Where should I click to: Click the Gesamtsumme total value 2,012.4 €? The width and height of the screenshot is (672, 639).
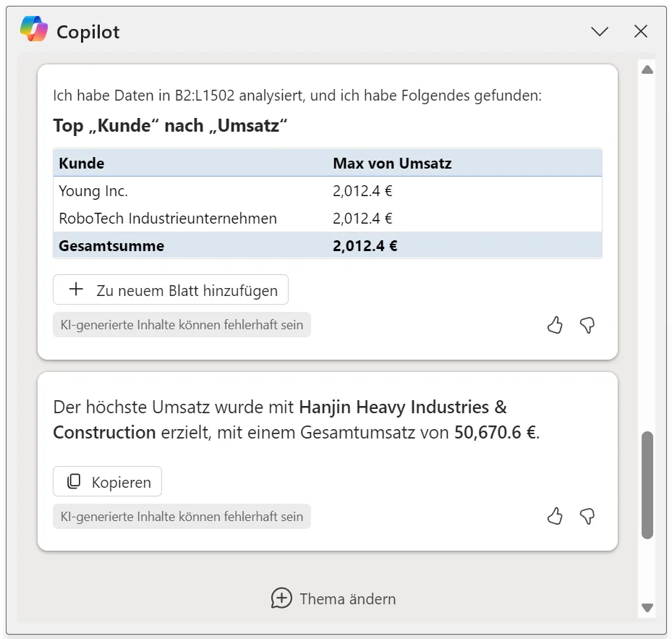[365, 246]
